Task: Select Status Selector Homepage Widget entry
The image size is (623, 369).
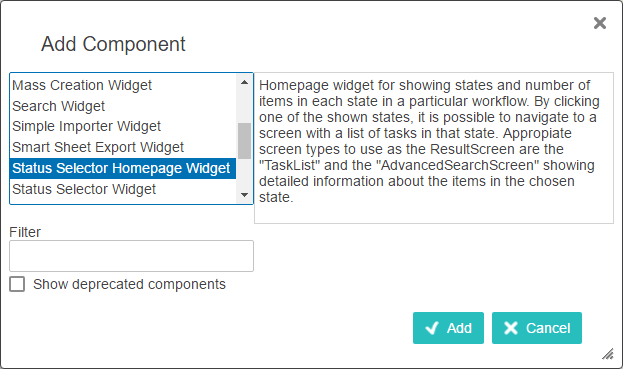Action: pos(123,168)
